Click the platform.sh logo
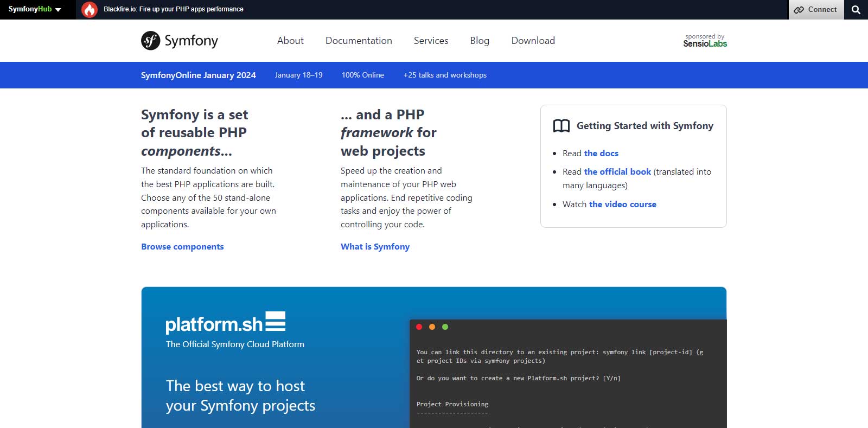868x428 pixels. click(x=225, y=322)
